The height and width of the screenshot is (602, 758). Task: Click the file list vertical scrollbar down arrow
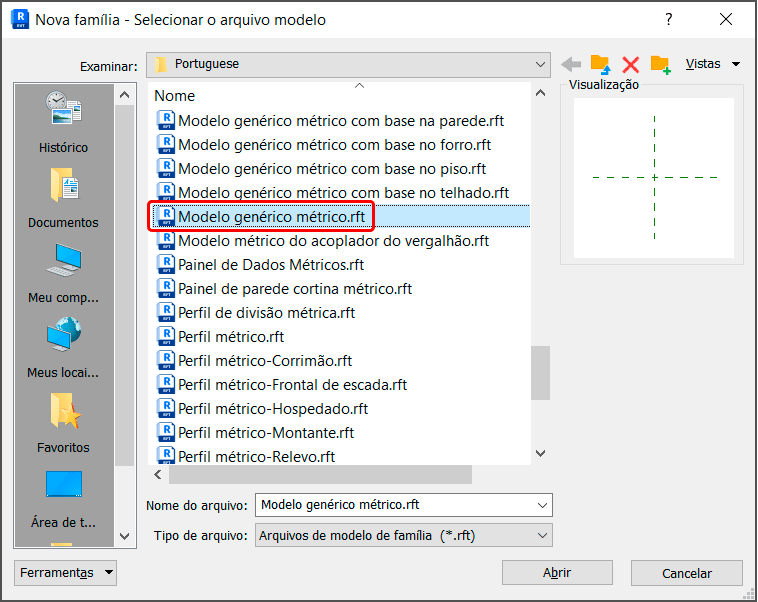click(x=541, y=453)
